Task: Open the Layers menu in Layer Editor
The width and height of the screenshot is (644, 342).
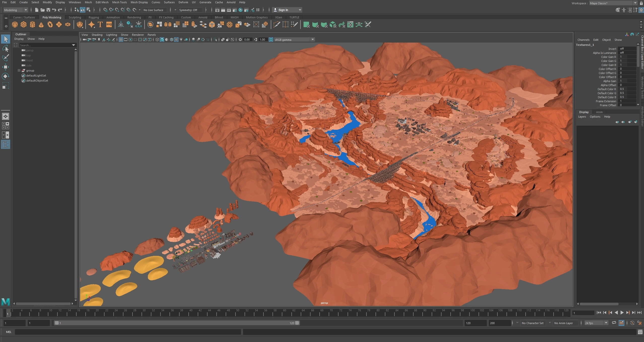Action: (x=582, y=117)
